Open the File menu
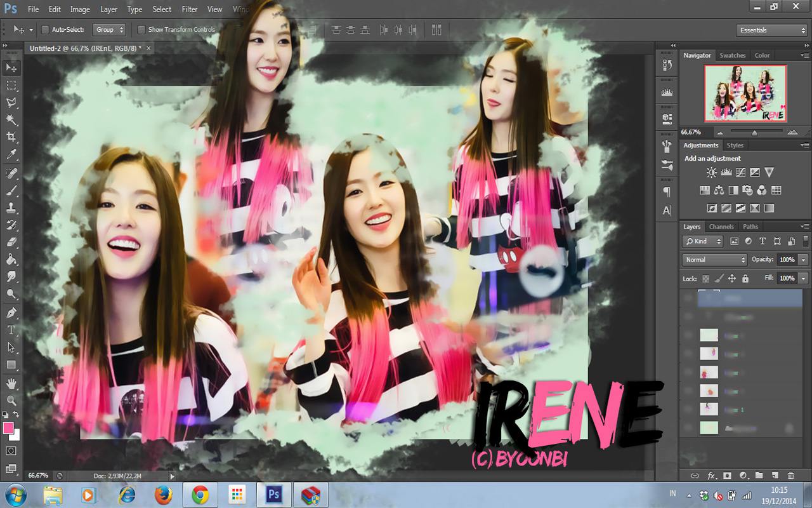812x508 pixels. [x=34, y=10]
